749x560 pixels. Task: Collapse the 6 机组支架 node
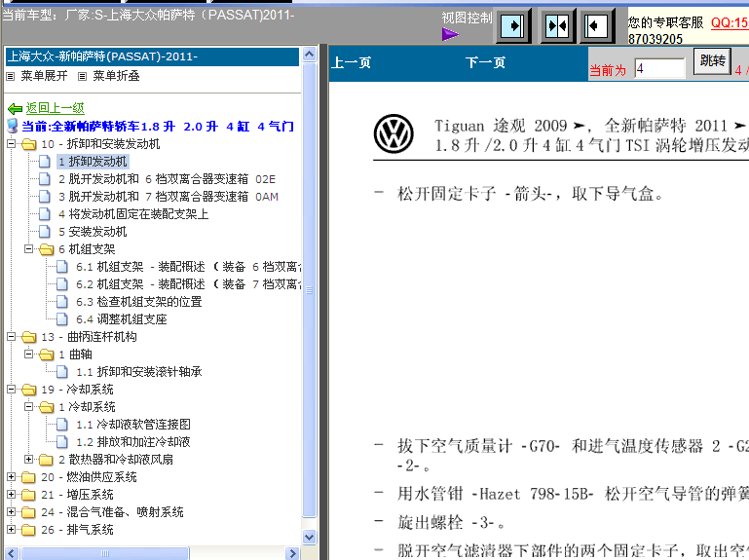click(x=28, y=249)
